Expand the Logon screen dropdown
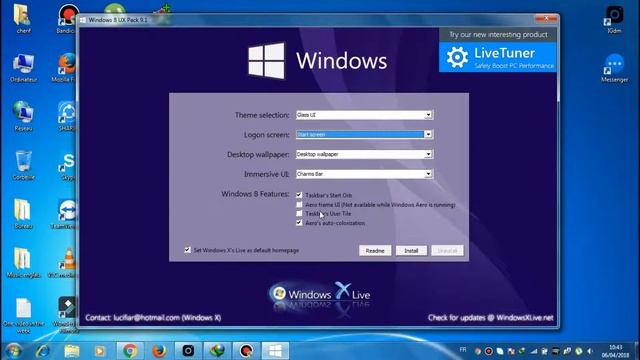Screen dimensions: 640x360 pos(364,134)
